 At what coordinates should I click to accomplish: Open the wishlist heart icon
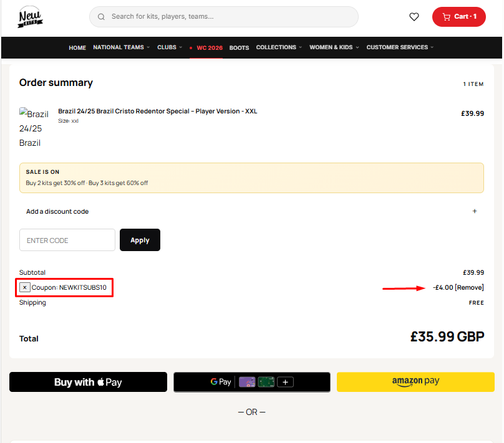click(414, 17)
